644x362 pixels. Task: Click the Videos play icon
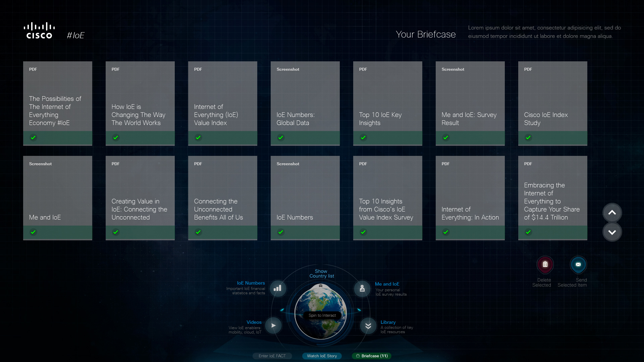(x=273, y=325)
